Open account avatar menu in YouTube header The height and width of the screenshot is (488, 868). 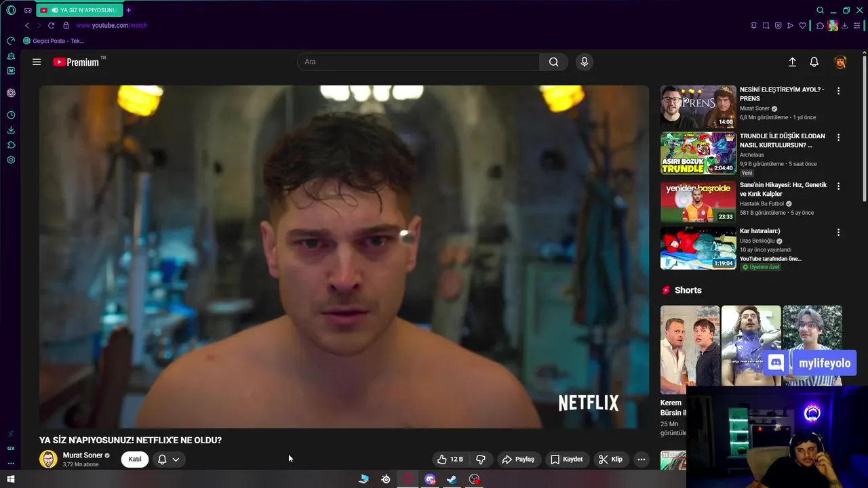[x=840, y=62]
